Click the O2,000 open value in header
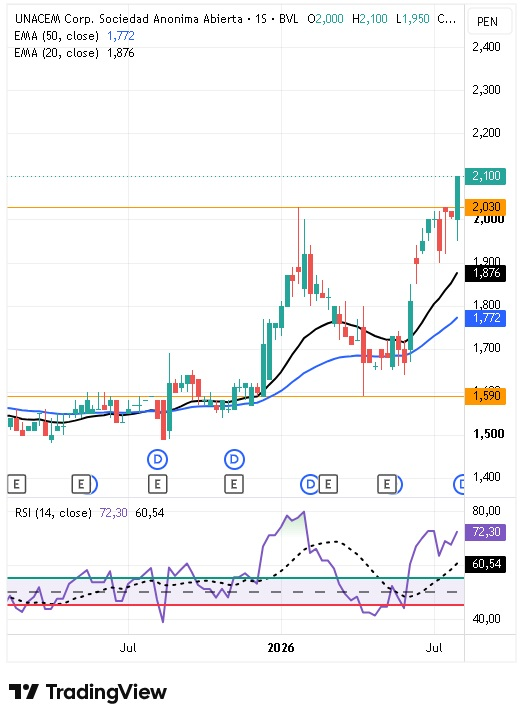 coord(325,19)
